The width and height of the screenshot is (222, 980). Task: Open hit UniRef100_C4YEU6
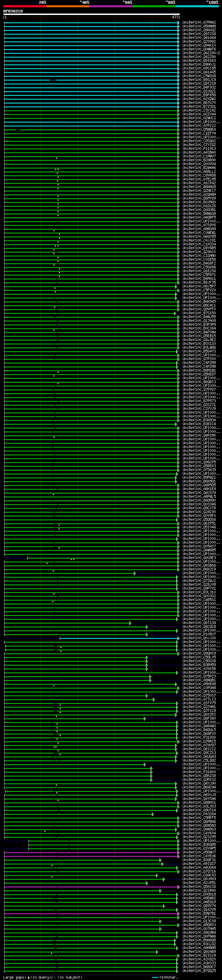(199, 856)
